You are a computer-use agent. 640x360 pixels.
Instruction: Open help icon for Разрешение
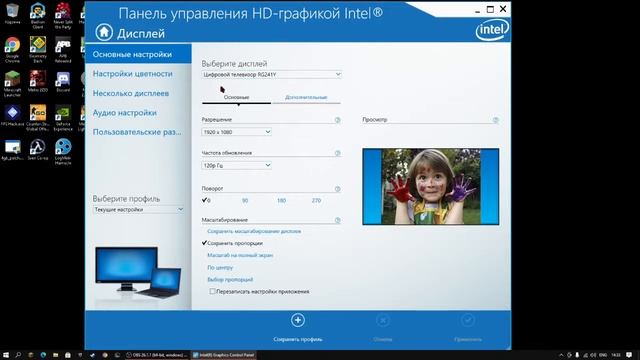pos(337,120)
